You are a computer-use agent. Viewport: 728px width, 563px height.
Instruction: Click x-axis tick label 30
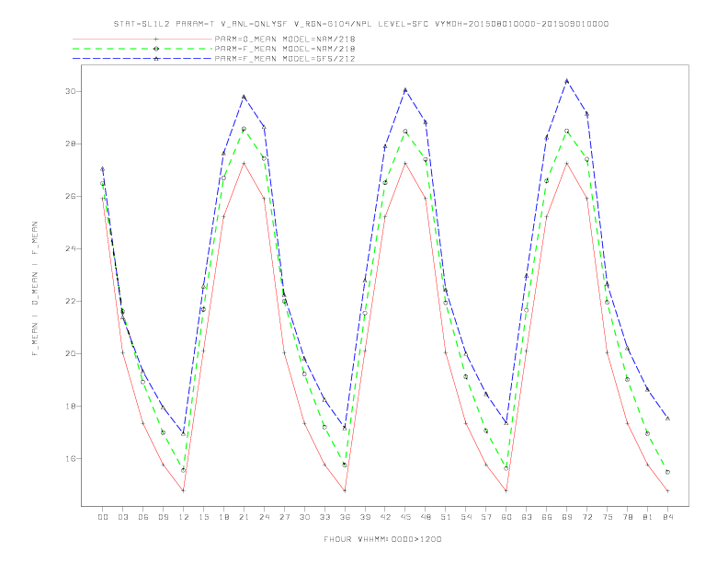point(304,517)
